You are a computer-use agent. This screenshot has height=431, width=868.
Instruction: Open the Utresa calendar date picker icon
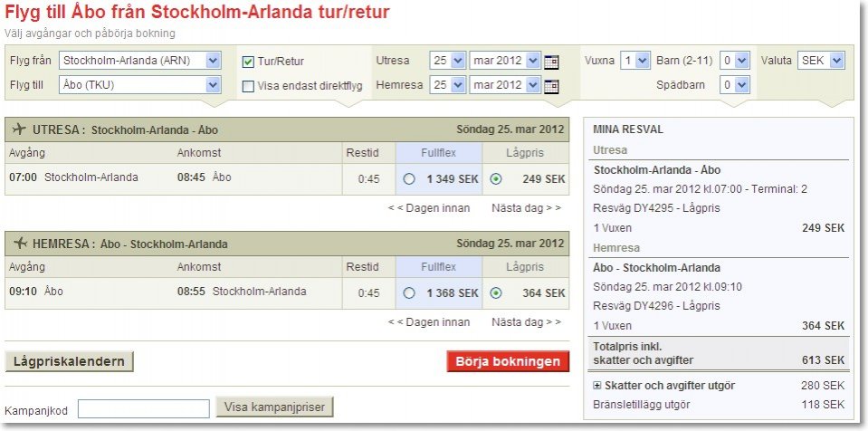552,62
